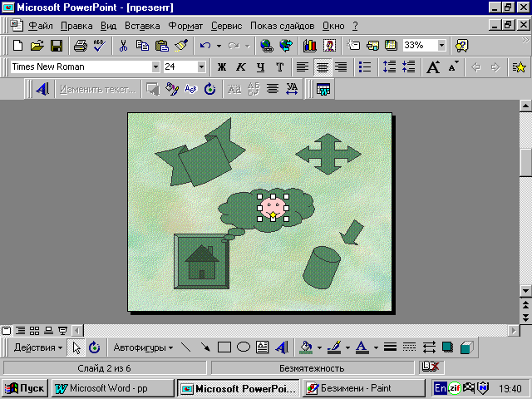Expand the undo history dropdown arrow
The width and height of the screenshot is (532, 399).
(219, 46)
